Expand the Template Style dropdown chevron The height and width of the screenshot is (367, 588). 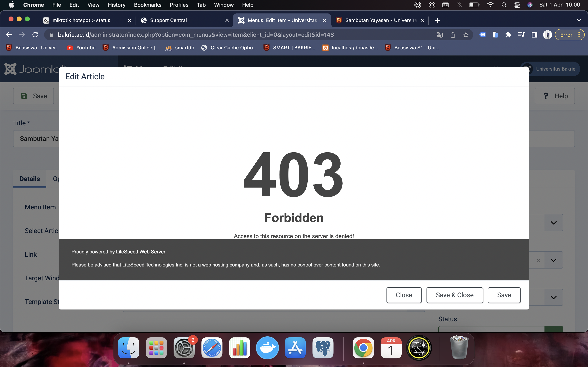point(553,297)
